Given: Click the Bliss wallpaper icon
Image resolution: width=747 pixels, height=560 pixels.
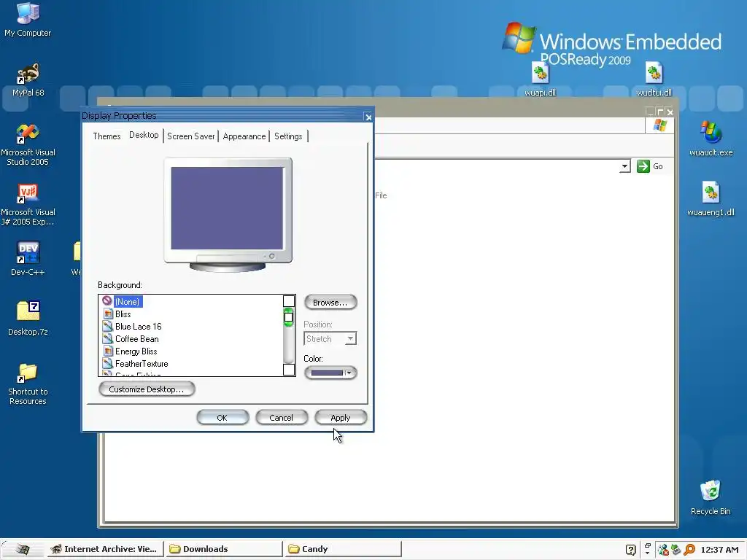Looking at the screenshot, I should (108, 314).
